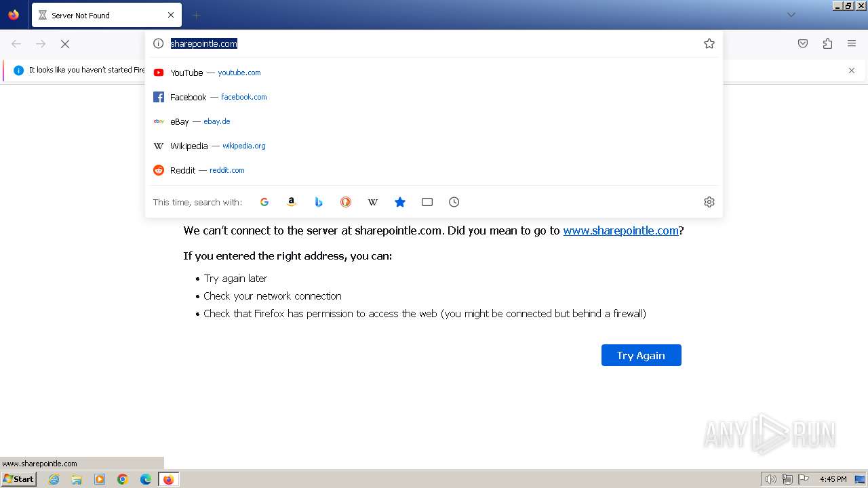Open the list all tabs dropdown

coord(791,15)
